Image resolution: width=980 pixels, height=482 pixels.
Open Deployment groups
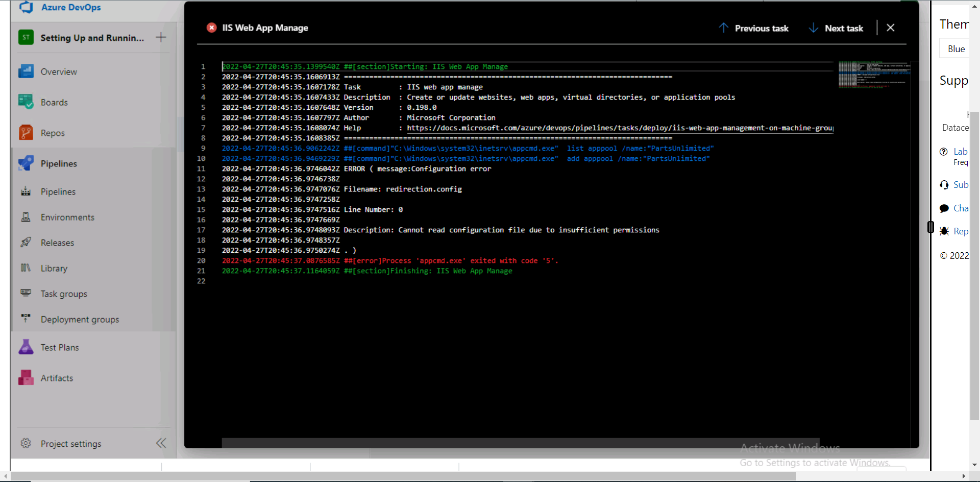[x=79, y=319]
